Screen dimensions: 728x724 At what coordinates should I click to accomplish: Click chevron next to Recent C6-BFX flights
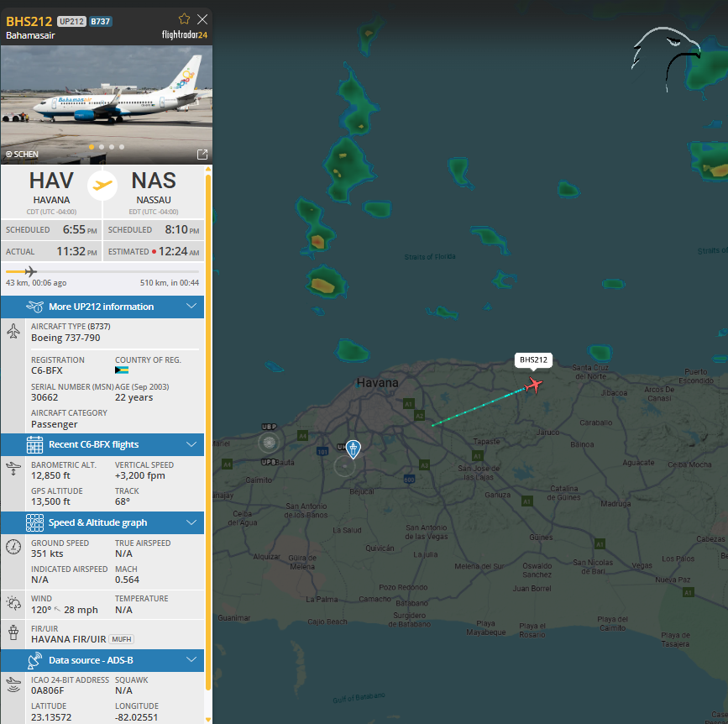coord(191,444)
